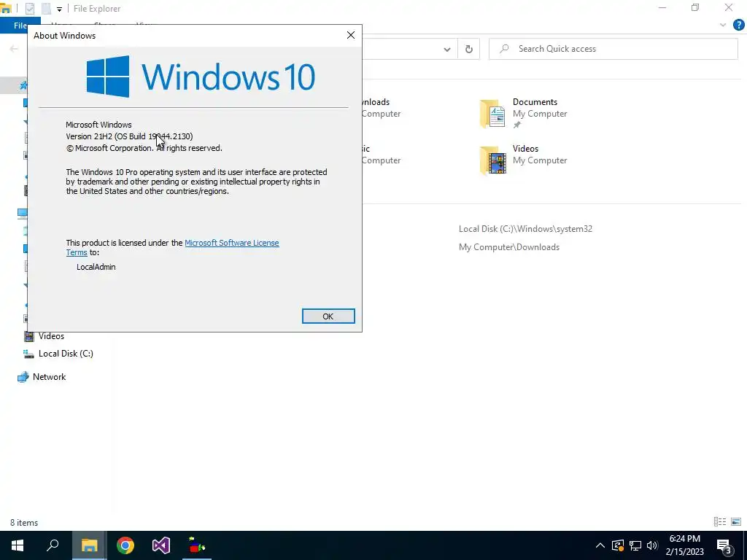The height and width of the screenshot is (560, 747).
Task: Refresh the Quick access view
Action: 469,49
